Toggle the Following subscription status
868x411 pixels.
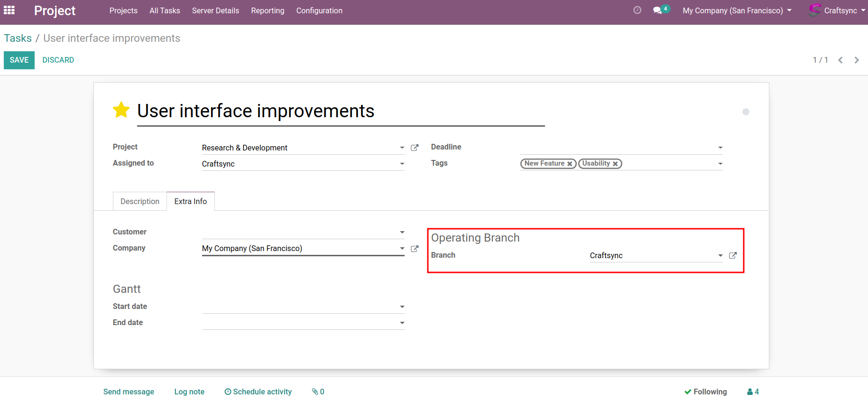click(705, 392)
